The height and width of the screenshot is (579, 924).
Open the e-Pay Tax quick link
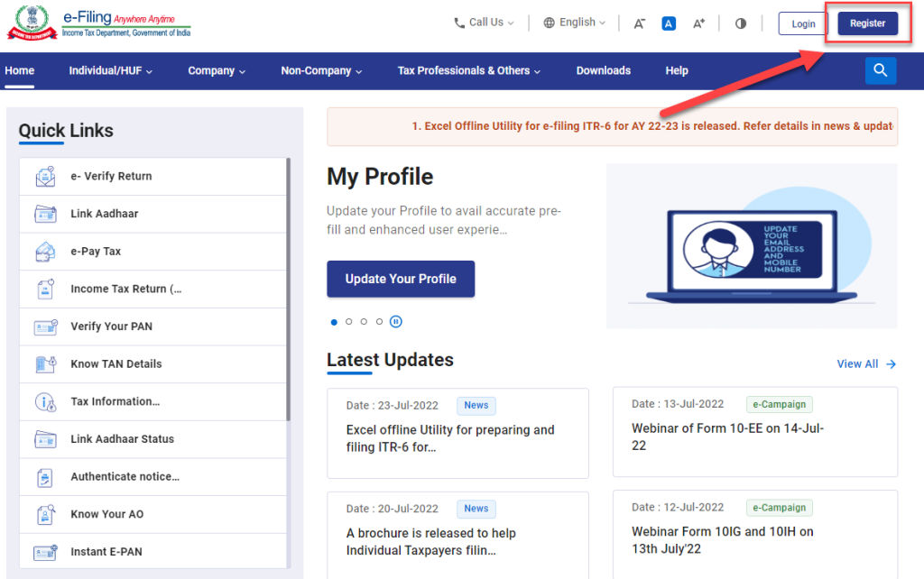click(x=152, y=252)
